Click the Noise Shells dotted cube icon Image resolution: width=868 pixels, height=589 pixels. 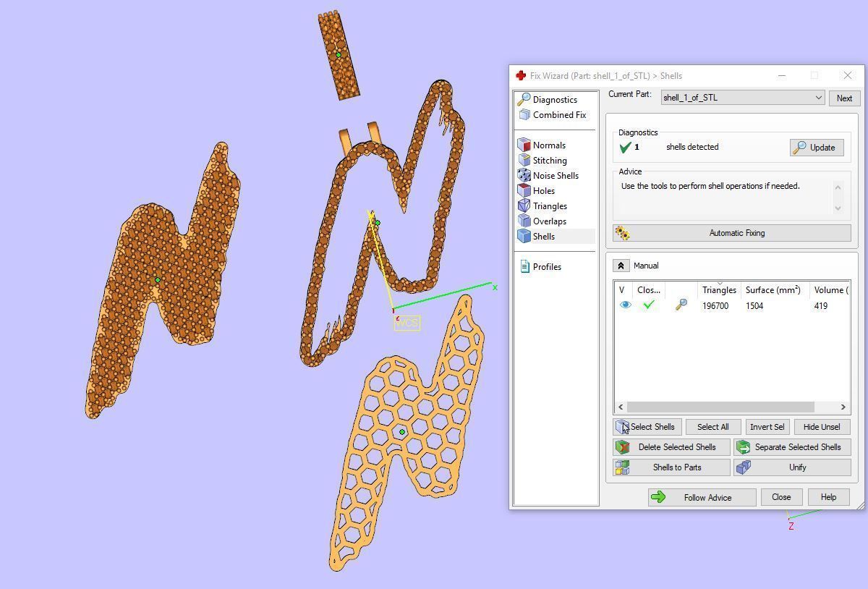[524, 176]
